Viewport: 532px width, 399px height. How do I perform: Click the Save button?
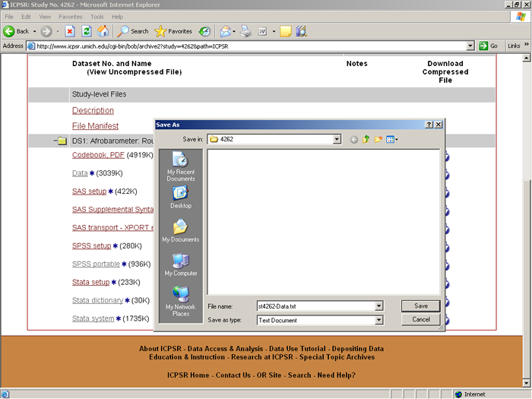click(421, 306)
